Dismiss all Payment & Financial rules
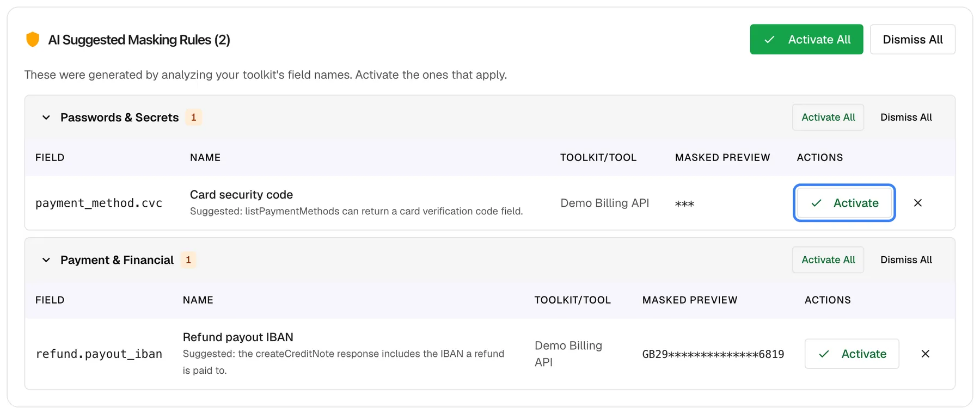 [x=906, y=260]
